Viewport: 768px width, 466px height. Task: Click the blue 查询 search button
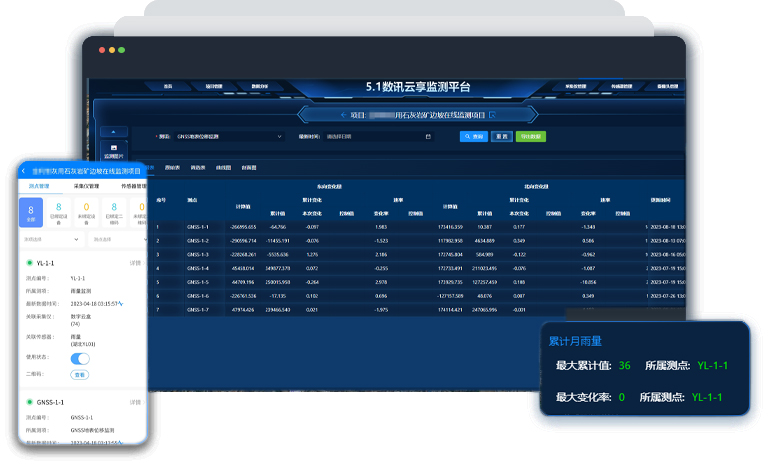point(474,137)
